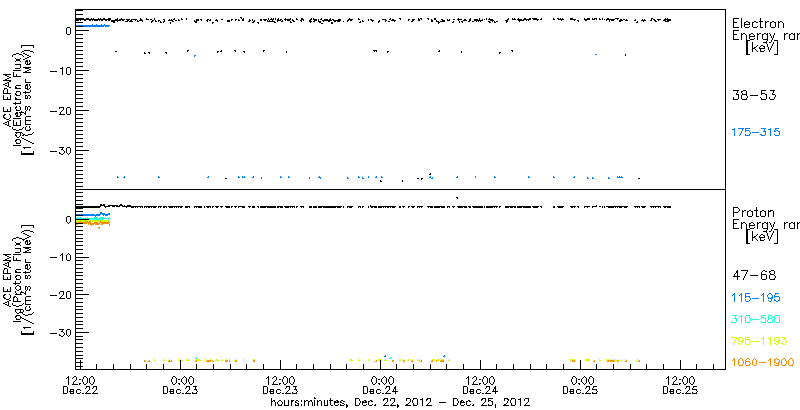Click the 12:00 Dec.23 time axis label
The width and height of the screenshot is (800, 410).
(282, 386)
